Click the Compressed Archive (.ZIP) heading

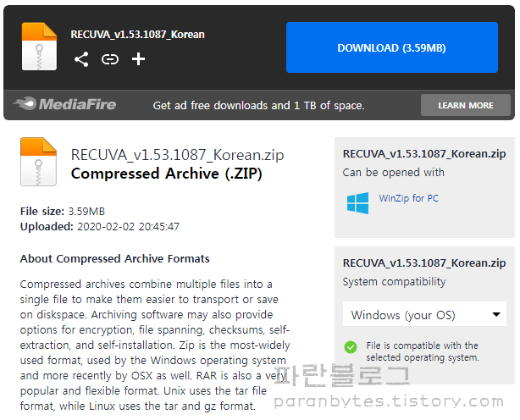(167, 174)
